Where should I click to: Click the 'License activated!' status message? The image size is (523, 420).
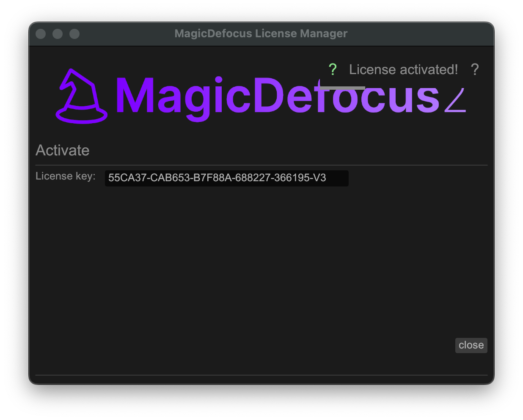(403, 69)
